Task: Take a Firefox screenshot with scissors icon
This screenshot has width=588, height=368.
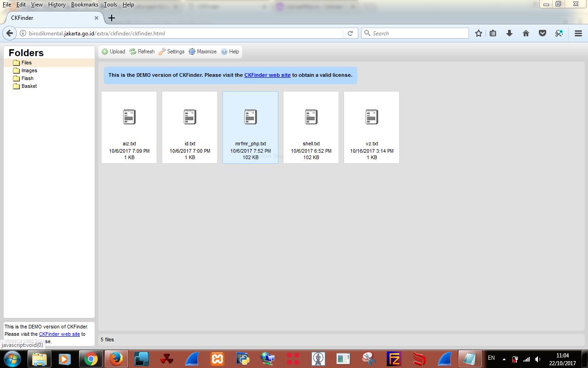Action: (x=559, y=33)
